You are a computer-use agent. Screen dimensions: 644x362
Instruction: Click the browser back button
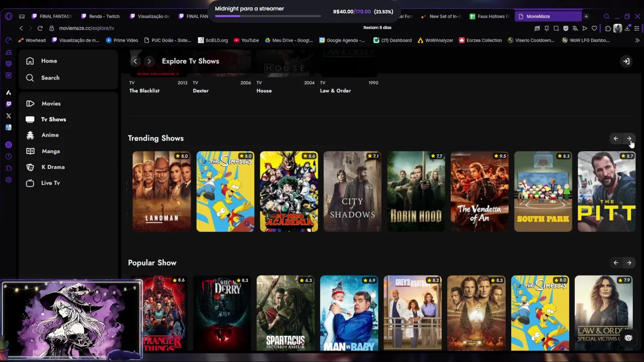pyautogui.click(x=21, y=28)
